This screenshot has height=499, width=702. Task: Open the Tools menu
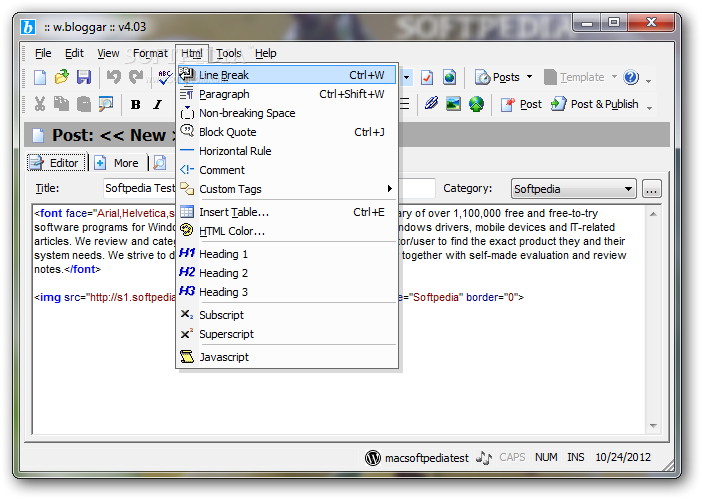[x=229, y=53]
